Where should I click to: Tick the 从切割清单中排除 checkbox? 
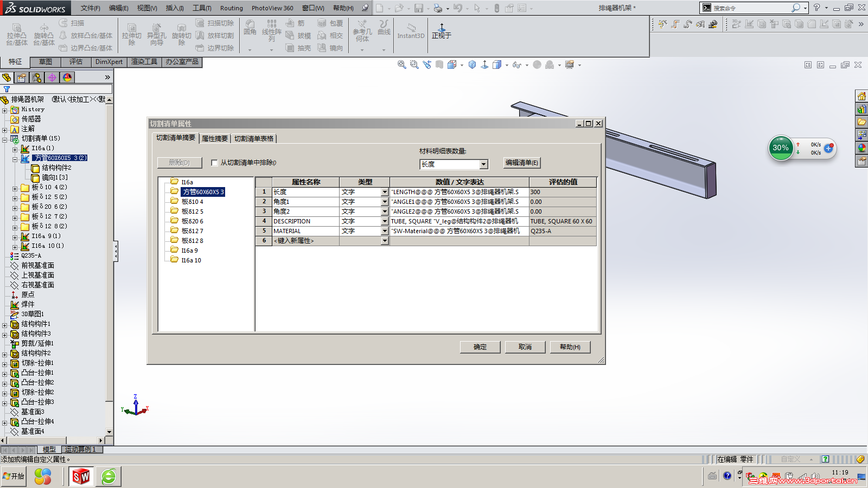(214, 163)
